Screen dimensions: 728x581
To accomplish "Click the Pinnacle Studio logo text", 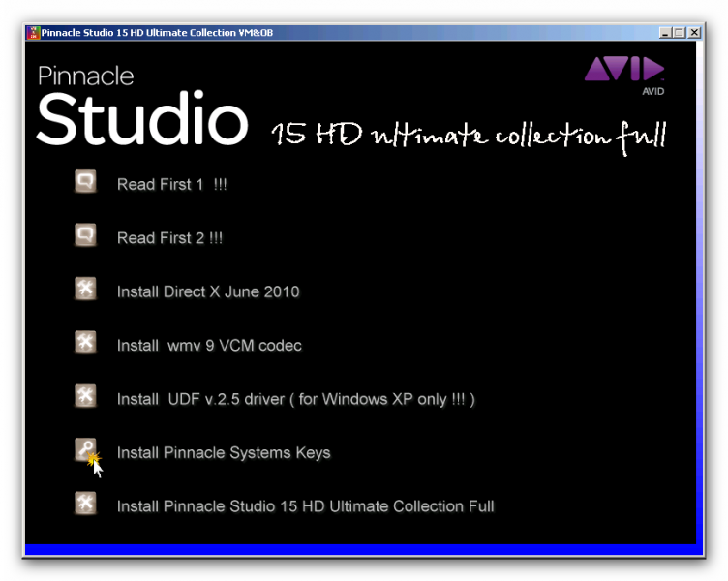I will click(x=142, y=106).
